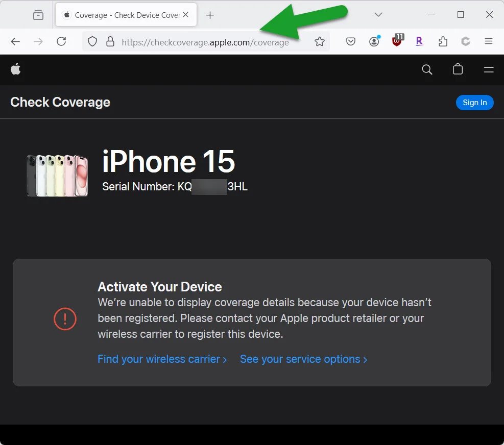Open Firefox application menu
504x445 pixels.
[x=489, y=42]
